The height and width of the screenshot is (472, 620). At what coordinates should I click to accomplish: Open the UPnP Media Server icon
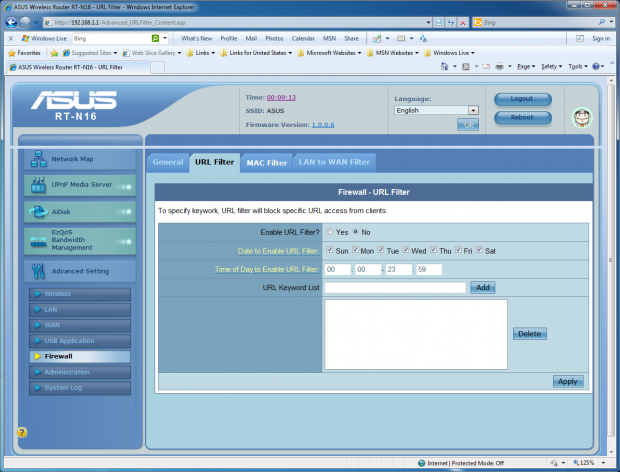38,185
